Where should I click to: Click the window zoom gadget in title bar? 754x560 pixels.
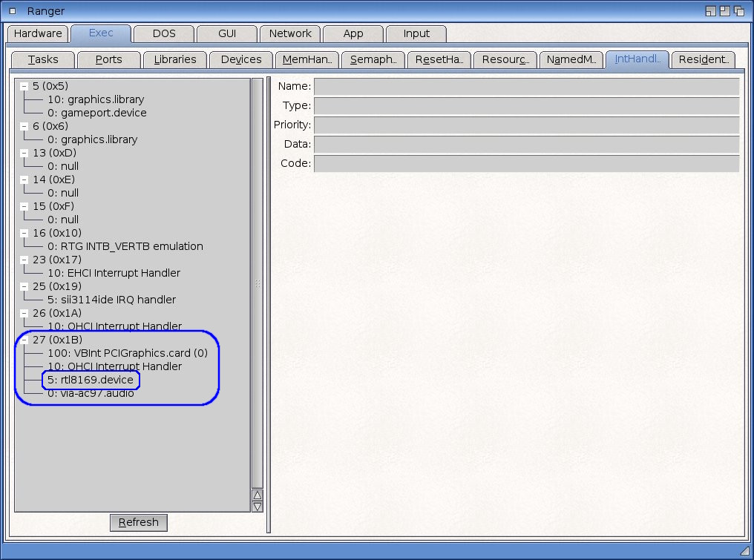727,11
